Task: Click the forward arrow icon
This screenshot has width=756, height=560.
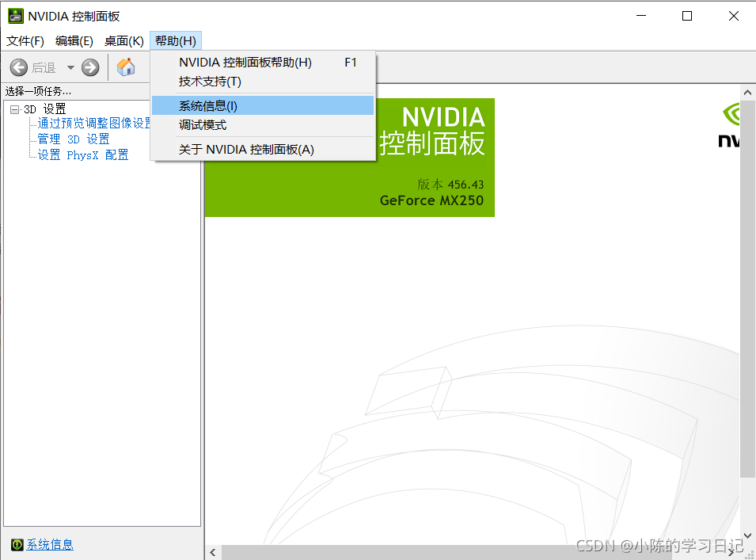Action: point(90,67)
